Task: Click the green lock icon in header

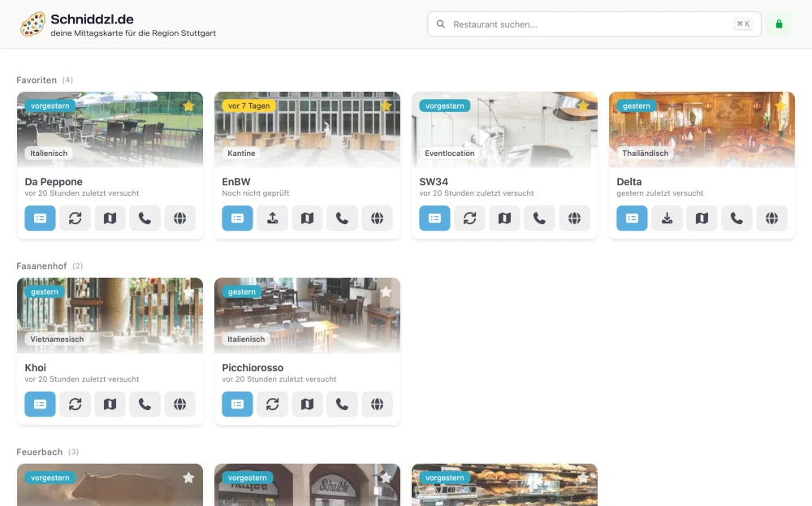Action: [x=779, y=24]
